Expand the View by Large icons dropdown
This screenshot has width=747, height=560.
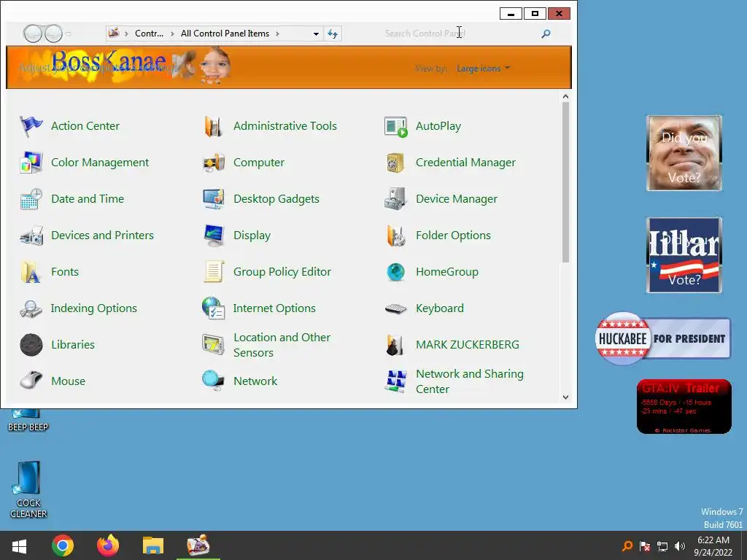(x=483, y=69)
